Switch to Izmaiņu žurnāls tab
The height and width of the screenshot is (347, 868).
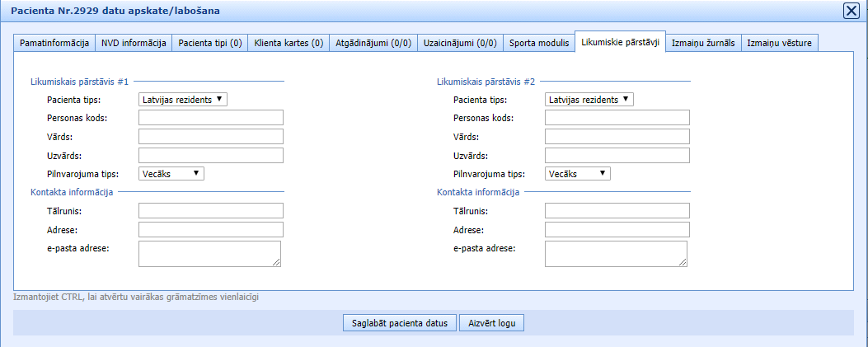coord(703,43)
